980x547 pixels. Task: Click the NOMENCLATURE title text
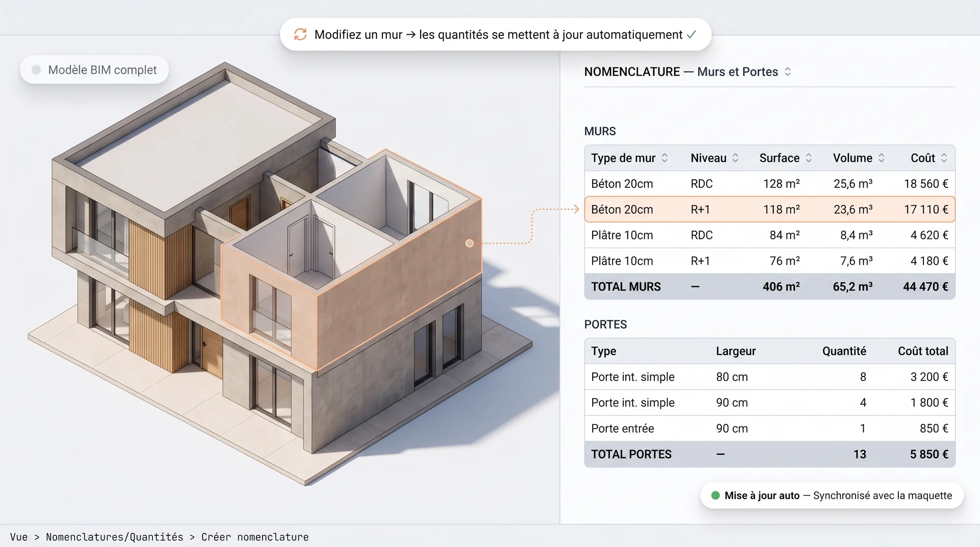pyautogui.click(x=632, y=72)
